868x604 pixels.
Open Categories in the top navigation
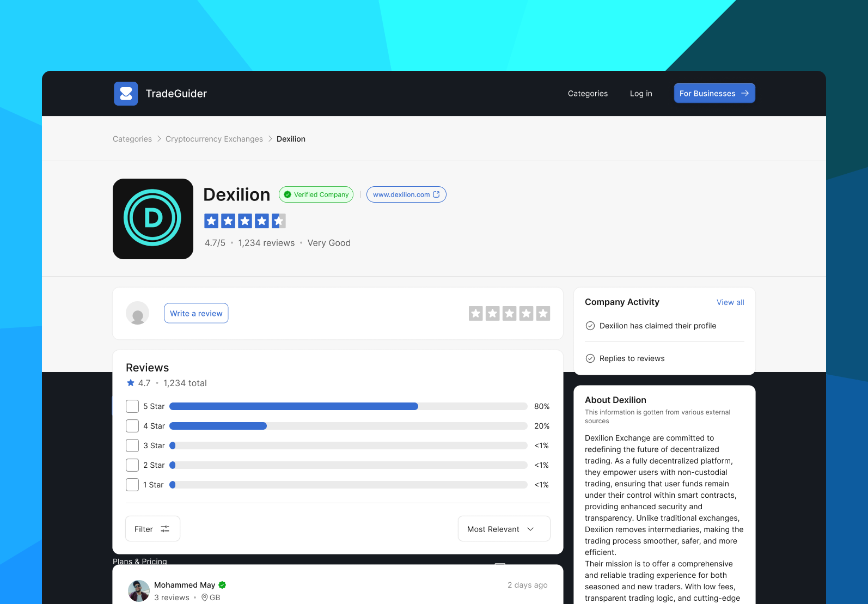588,94
